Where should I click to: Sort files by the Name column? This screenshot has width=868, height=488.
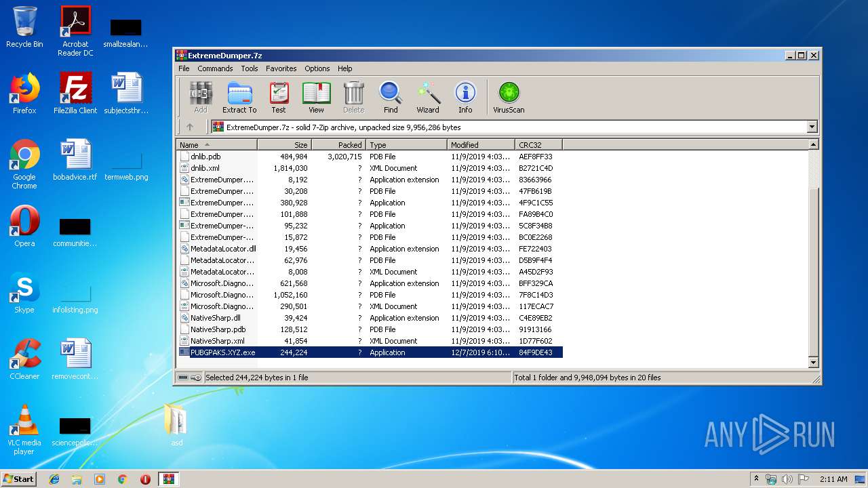pos(216,144)
